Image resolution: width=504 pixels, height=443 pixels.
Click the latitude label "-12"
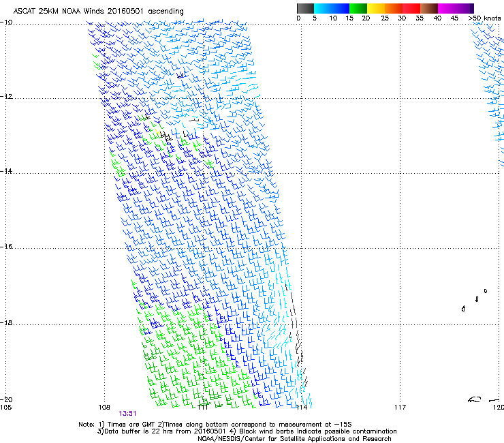6,97
